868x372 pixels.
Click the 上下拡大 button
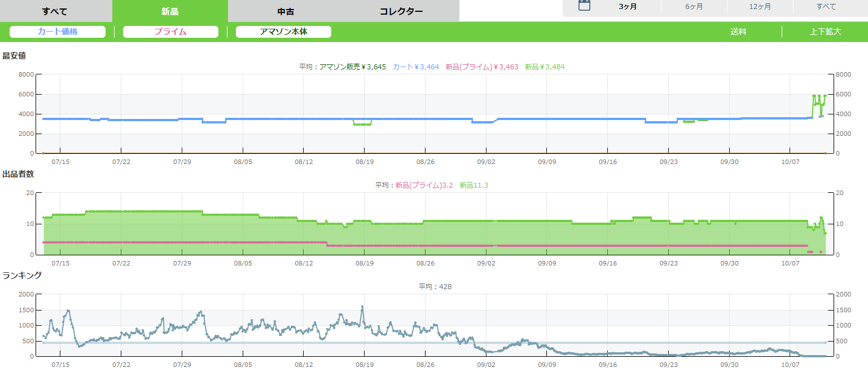(x=825, y=32)
